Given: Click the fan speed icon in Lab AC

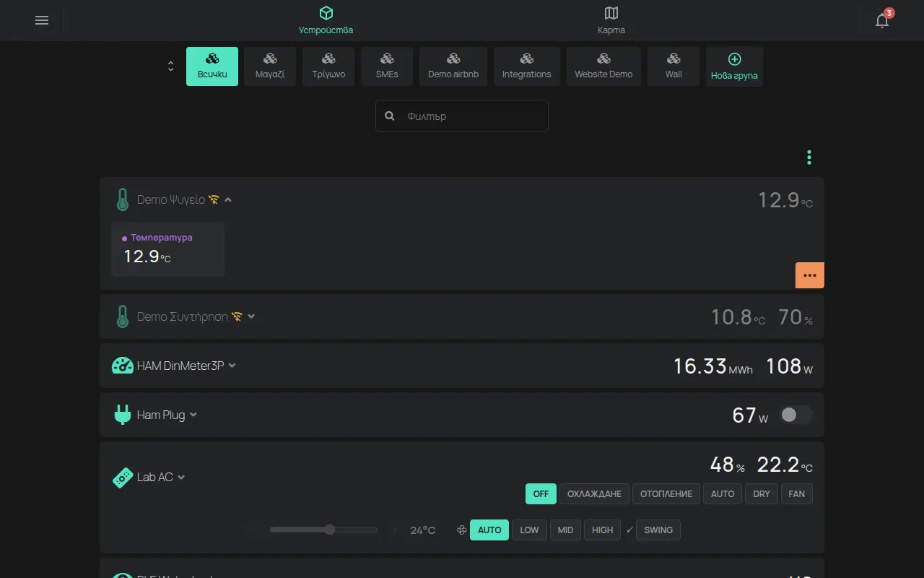Looking at the screenshot, I should click(x=462, y=530).
